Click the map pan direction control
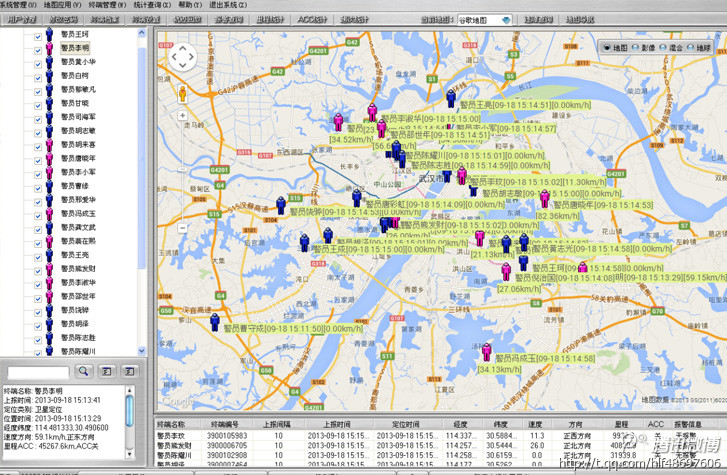This screenshot has width=727, height=475. tap(182, 57)
